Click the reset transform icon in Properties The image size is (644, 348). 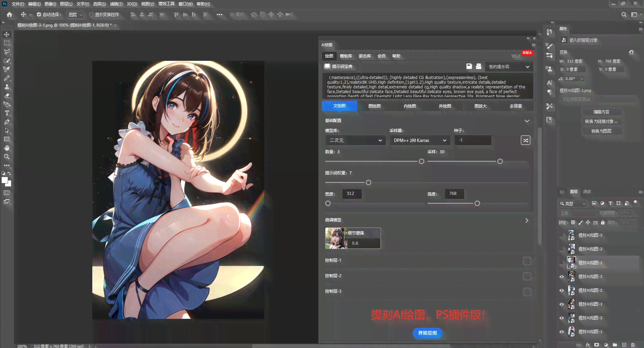pyautogui.click(x=631, y=52)
